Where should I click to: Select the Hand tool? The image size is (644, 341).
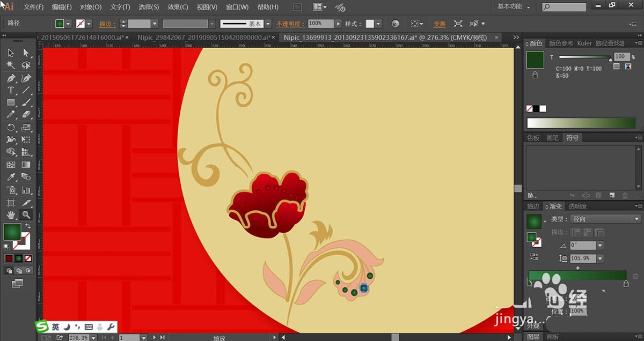tap(11, 215)
